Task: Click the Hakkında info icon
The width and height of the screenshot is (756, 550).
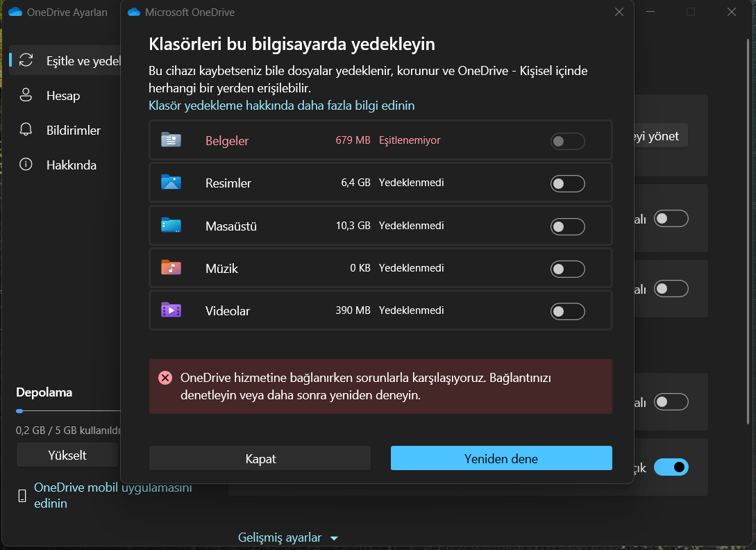Action: [26, 165]
